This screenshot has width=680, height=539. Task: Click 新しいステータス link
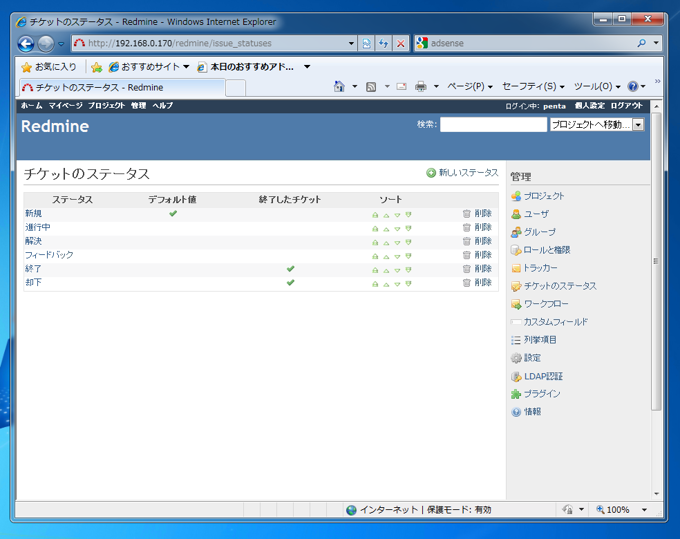(x=468, y=173)
